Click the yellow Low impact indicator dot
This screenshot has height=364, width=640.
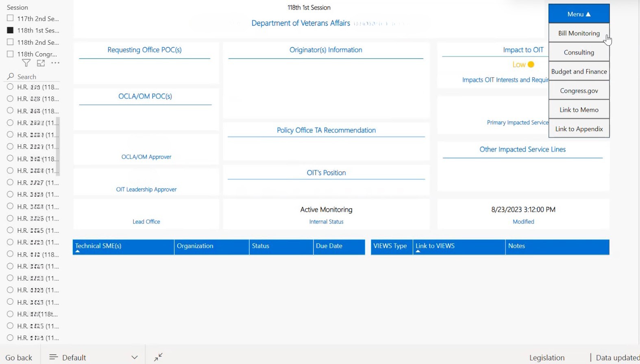pyautogui.click(x=531, y=65)
